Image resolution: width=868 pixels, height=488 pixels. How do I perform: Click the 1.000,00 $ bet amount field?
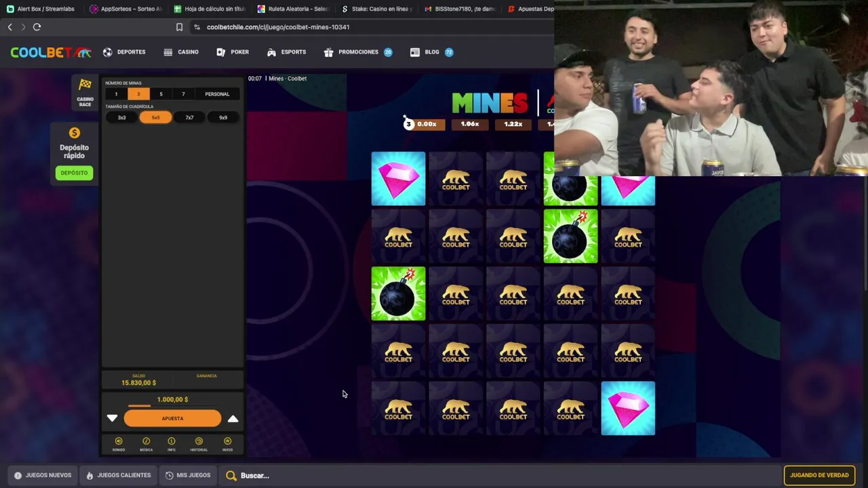click(x=172, y=399)
